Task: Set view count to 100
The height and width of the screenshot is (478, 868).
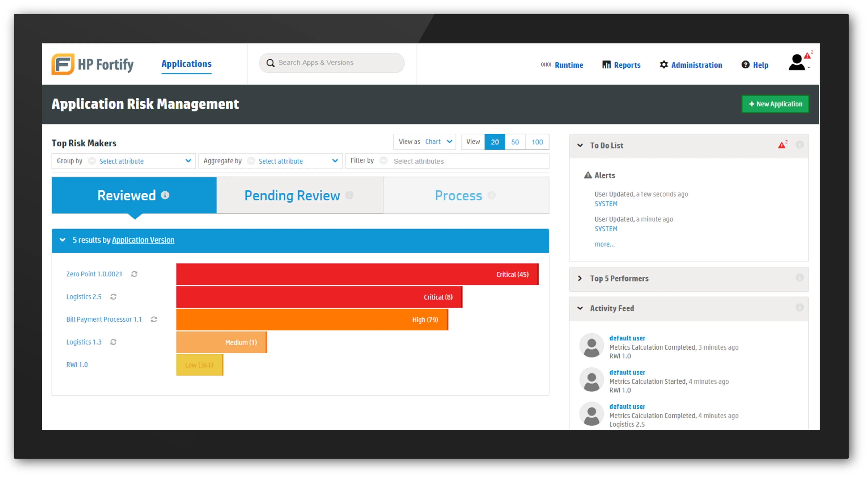Action: [537, 142]
